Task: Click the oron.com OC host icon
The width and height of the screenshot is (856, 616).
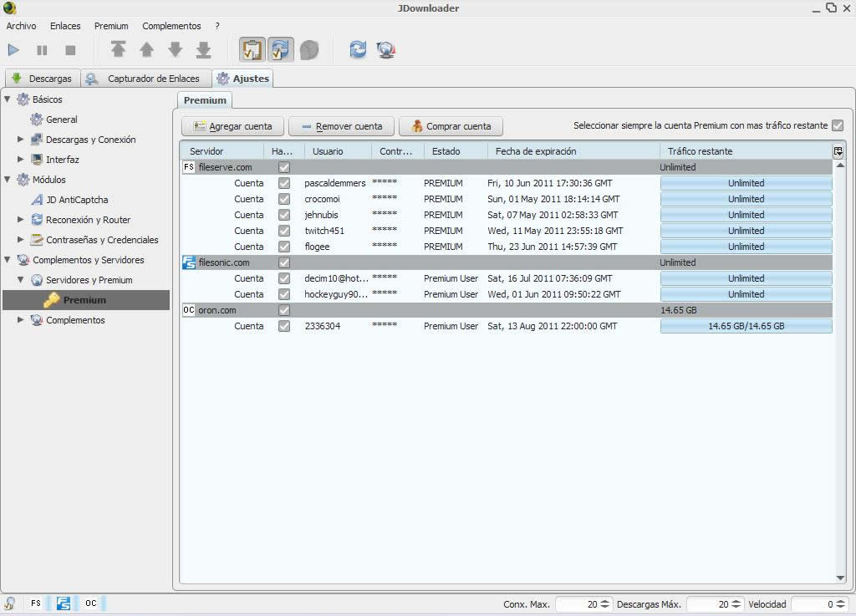Action: pos(188,310)
